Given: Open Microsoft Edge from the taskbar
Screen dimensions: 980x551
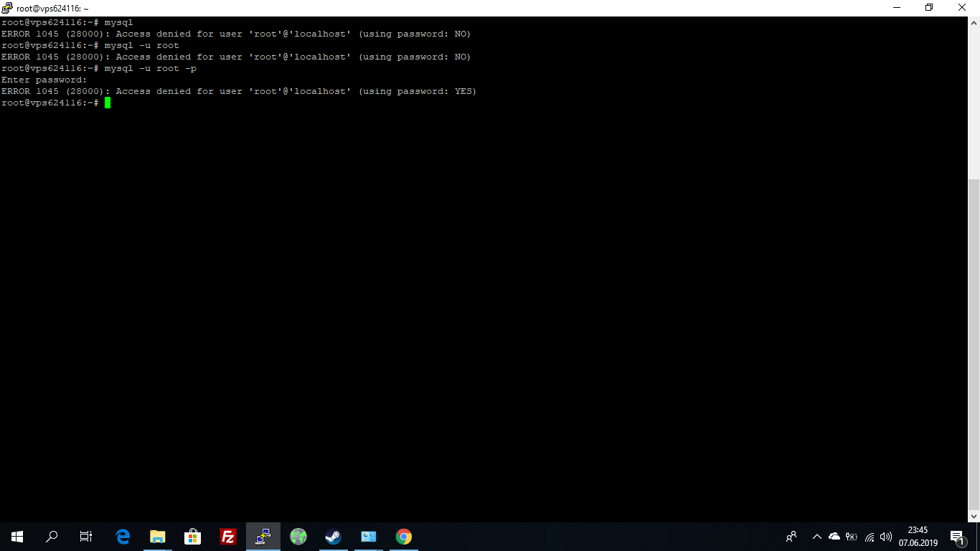Looking at the screenshot, I should (123, 537).
